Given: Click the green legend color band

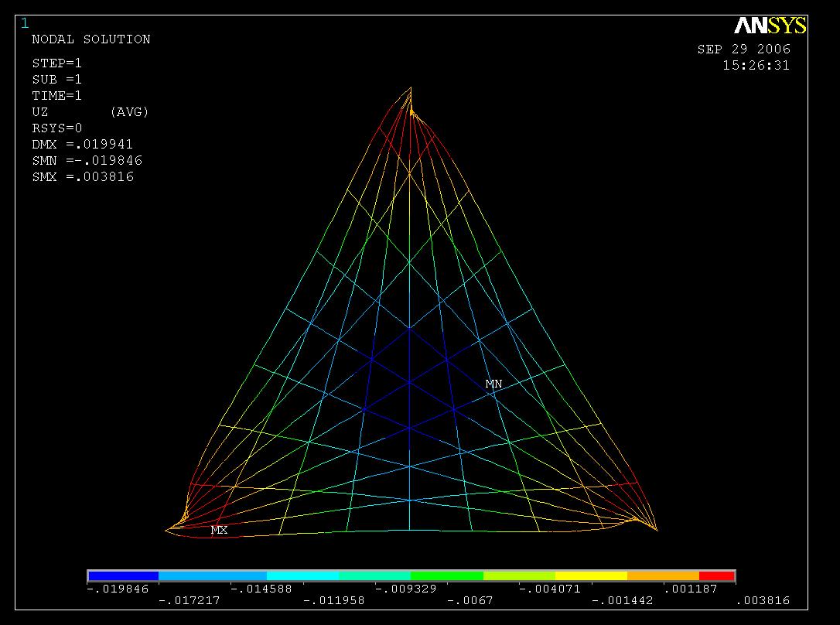Looking at the screenshot, I should 447,576.
